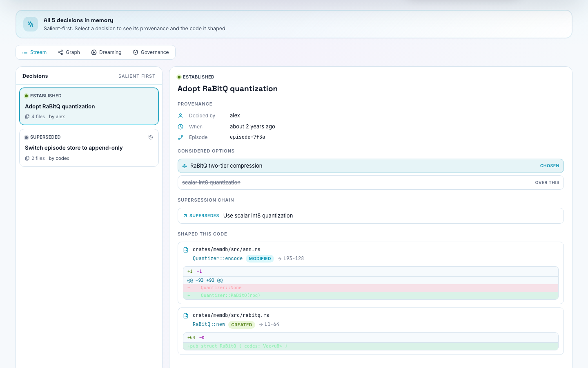
Task: Click episode-7f3a value
Action: click(247, 137)
